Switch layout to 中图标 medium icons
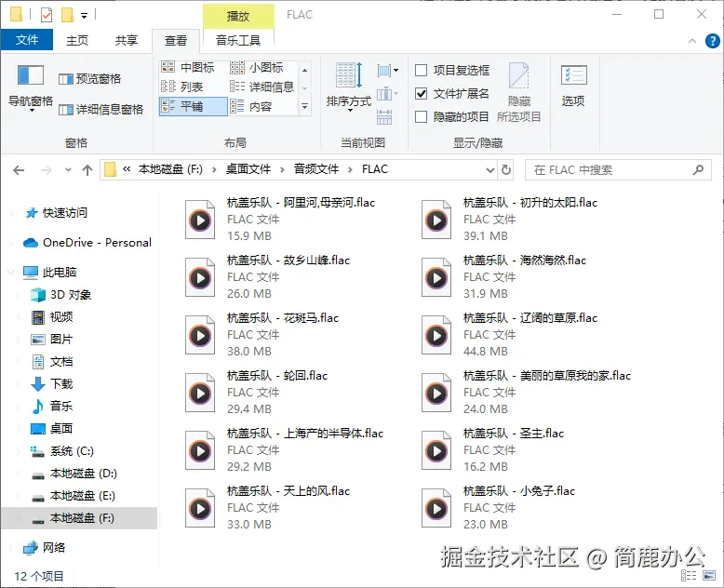This screenshot has height=588, width=724. click(188, 67)
